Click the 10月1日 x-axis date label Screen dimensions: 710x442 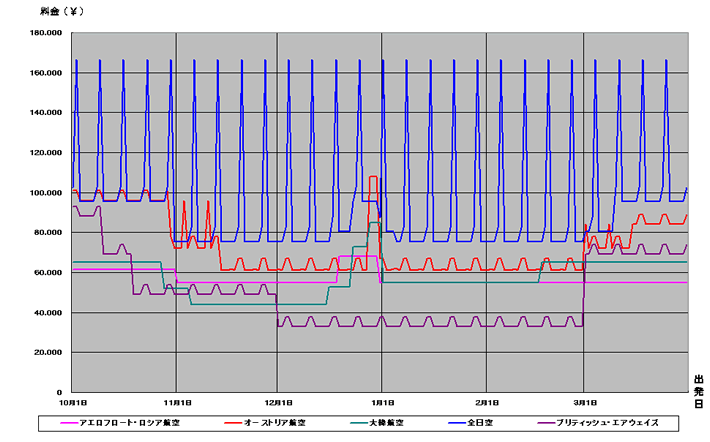73,403
